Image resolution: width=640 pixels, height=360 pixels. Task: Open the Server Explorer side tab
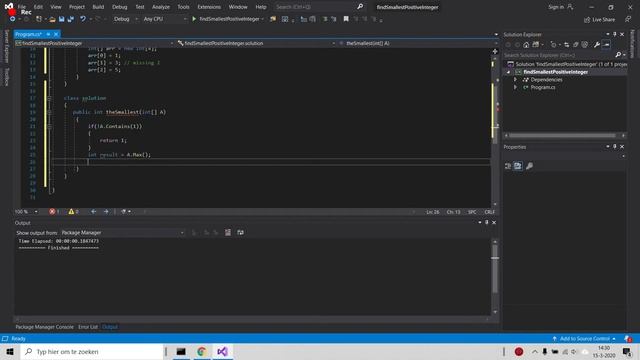tap(7, 47)
